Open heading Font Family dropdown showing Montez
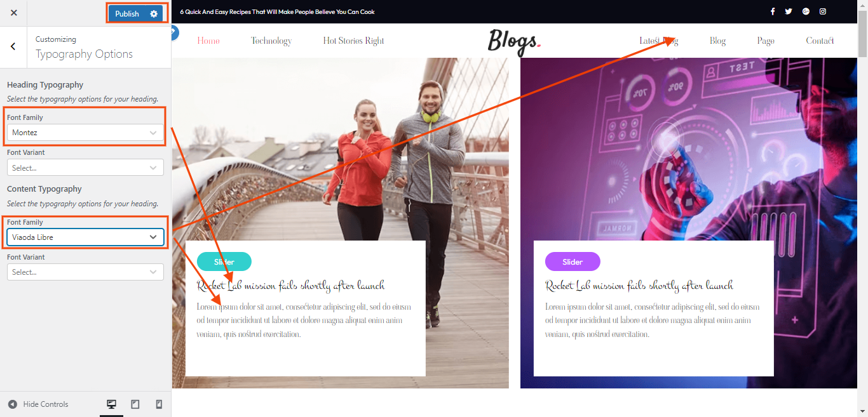 pyautogui.click(x=85, y=132)
